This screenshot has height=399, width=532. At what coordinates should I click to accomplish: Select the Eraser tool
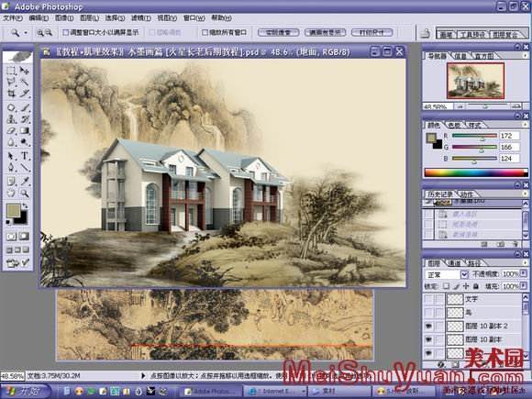point(11,130)
